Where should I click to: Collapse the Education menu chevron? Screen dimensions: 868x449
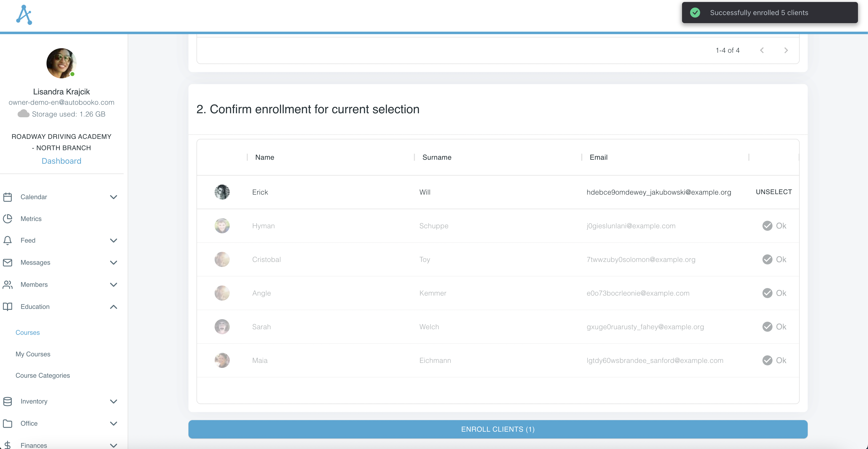(114, 307)
